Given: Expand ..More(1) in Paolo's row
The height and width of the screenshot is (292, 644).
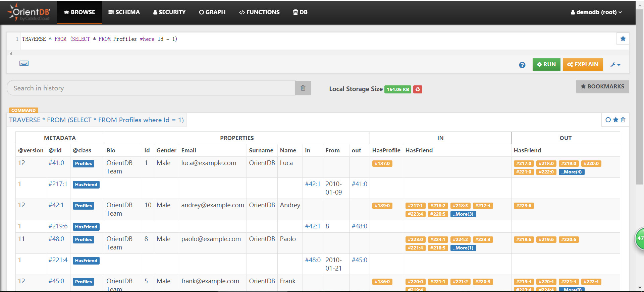Looking at the screenshot, I should coord(463,248).
